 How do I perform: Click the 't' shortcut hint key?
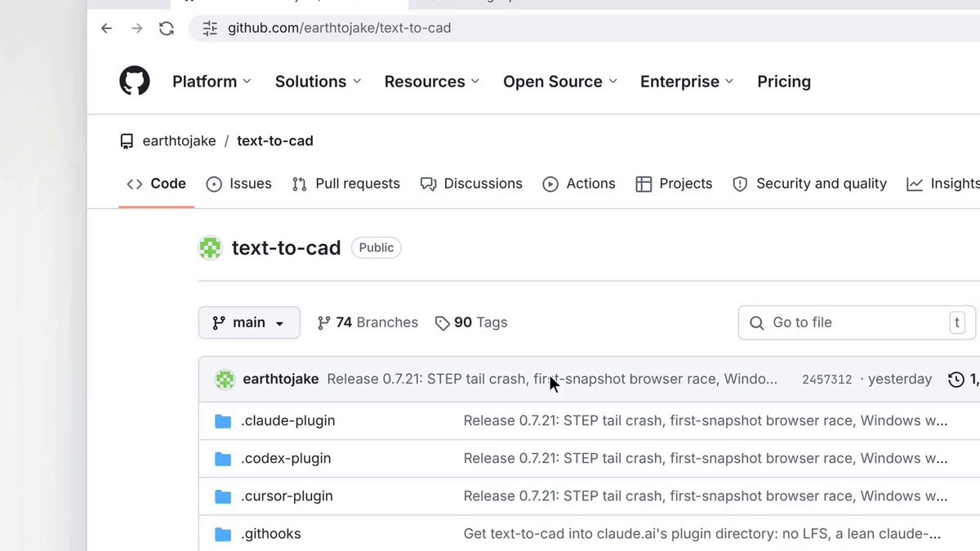tap(957, 322)
